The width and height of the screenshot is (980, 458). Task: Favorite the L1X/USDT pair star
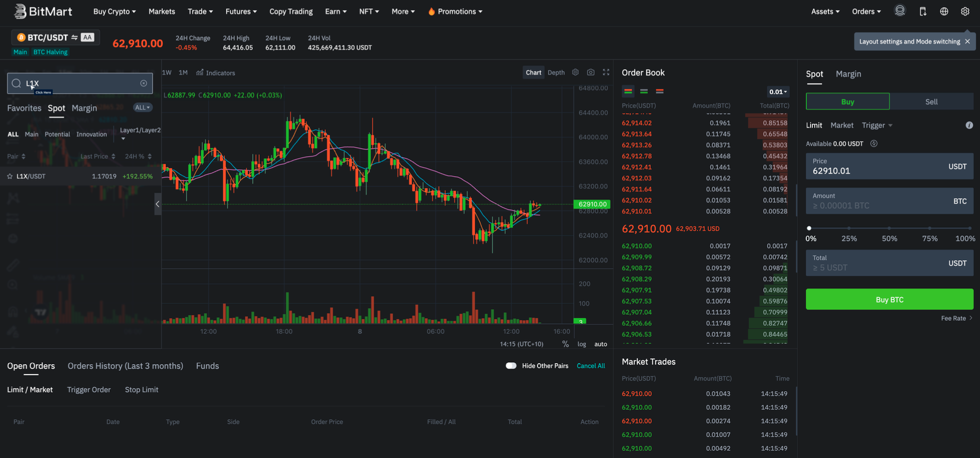9,176
